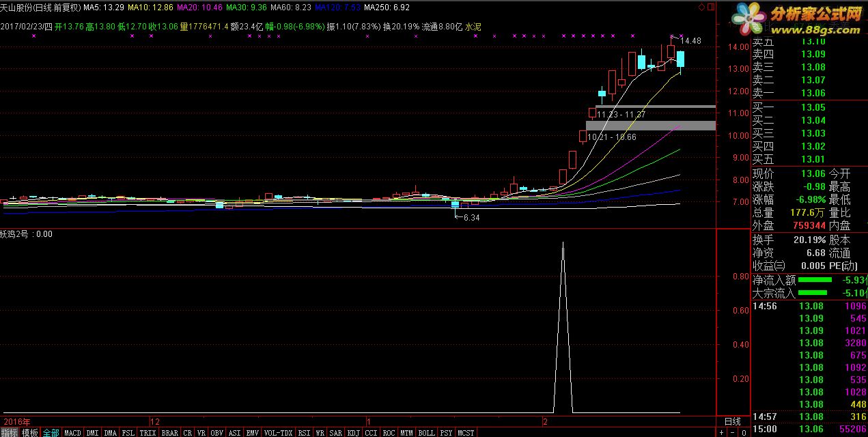Image resolution: width=868 pixels, height=437 pixels.
Task: Open the ROC indicator tab
Action: tap(389, 433)
